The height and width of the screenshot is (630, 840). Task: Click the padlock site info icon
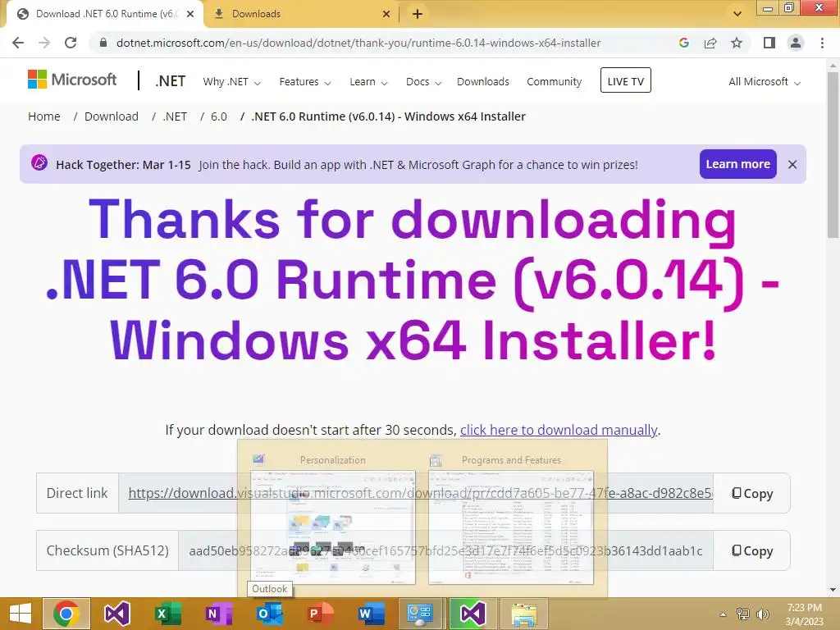[103, 43]
